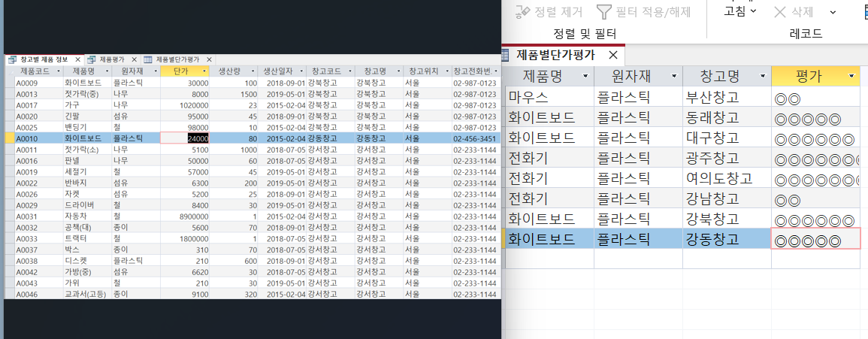This screenshot has width=868, height=339.
Task: Click the row selector of the 화이트보드 강동창고 row
Action: pos(503,239)
